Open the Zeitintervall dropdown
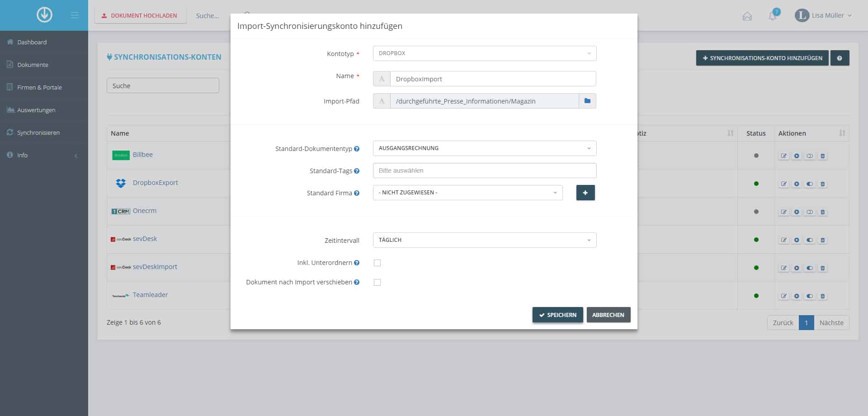Viewport: 868px width, 416px height. coord(485,240)
